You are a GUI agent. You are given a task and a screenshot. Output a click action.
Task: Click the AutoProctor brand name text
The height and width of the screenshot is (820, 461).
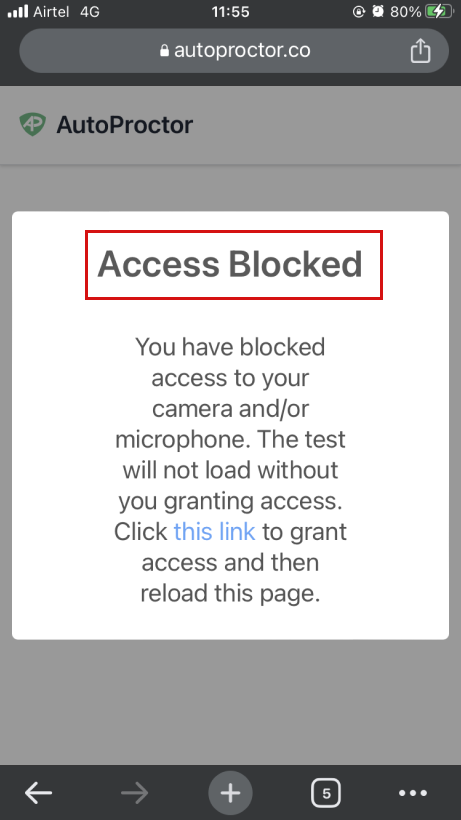125,125
